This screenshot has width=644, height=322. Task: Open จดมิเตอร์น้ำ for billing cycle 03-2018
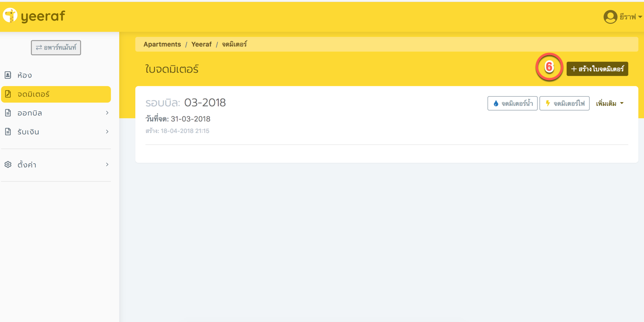(x=512, y=103)
